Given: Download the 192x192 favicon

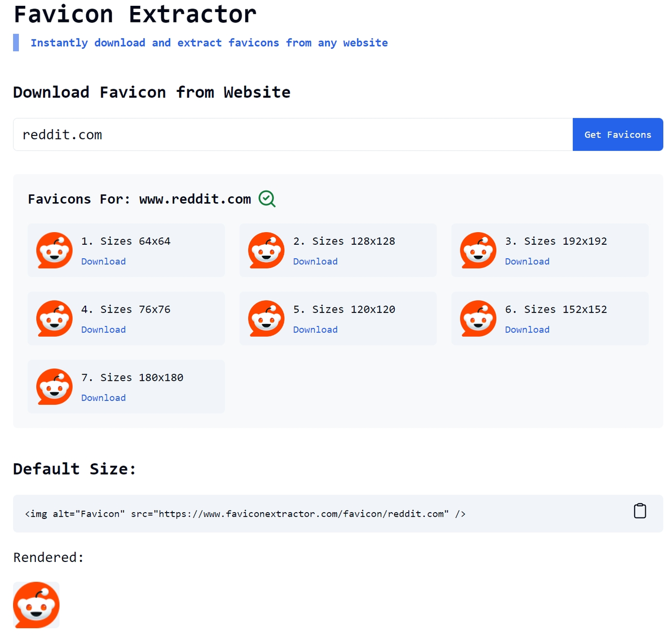Looking at the screenshot, I should tap(527, 261).
